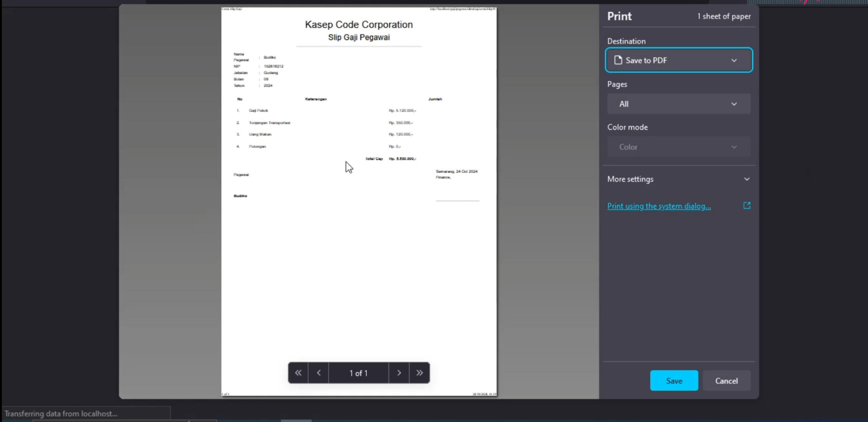Click the PDF document icon in Destination
The width and height of the screenshot is (868, 422).
point(618,60)
